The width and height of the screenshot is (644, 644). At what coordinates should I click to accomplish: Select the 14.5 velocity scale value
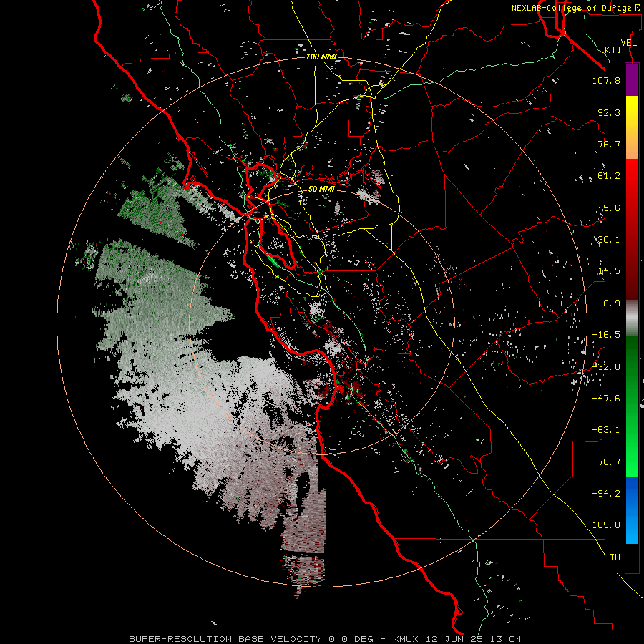pos(609,271)
